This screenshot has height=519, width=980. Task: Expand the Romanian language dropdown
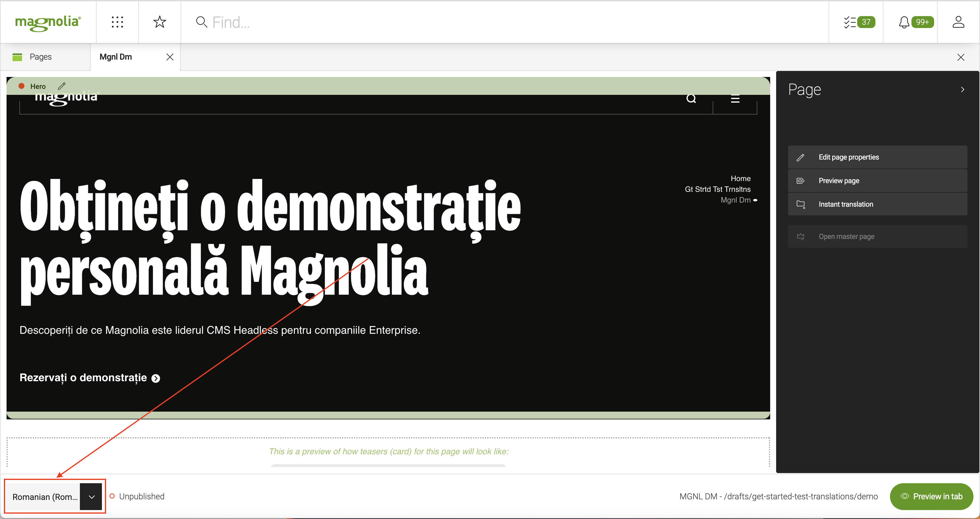pyautogui.click(x=91, y=497)
